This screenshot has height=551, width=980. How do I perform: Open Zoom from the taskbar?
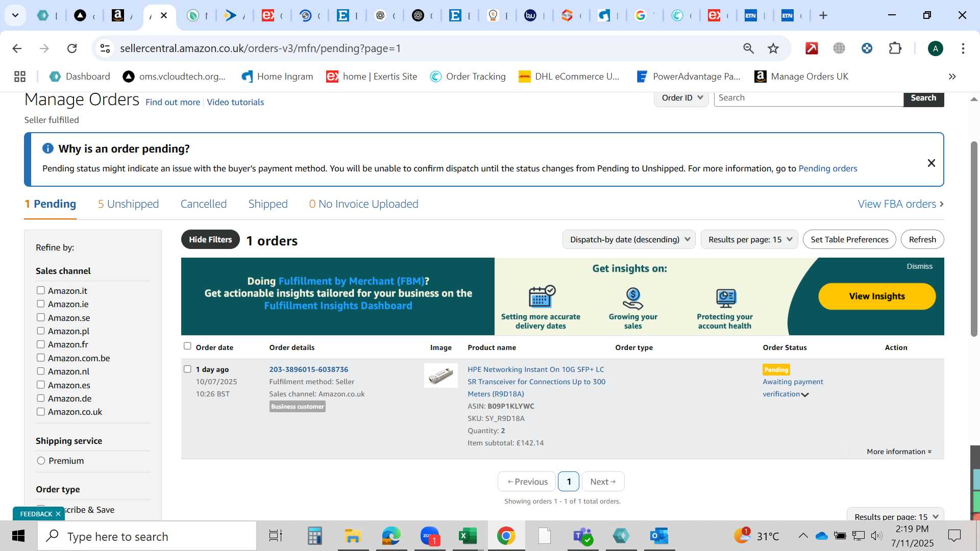[430, 536]
